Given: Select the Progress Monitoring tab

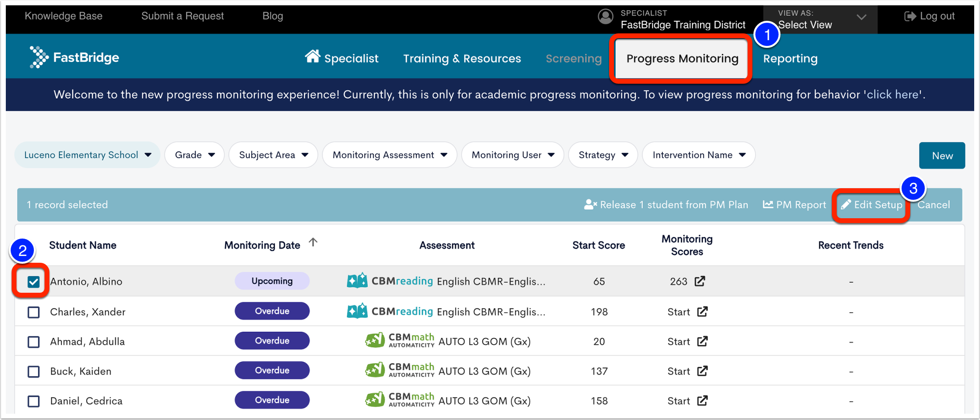Looking at the screenshot, I should [682, 59].
